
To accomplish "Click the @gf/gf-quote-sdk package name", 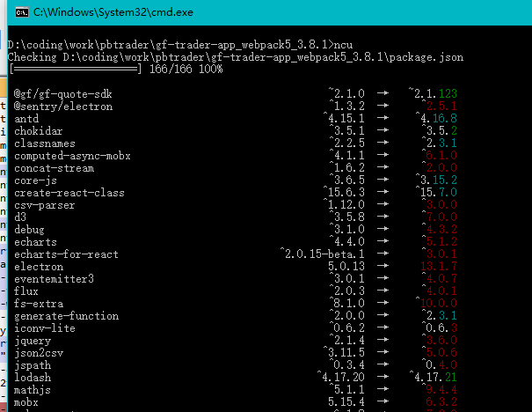I will 62,94.
